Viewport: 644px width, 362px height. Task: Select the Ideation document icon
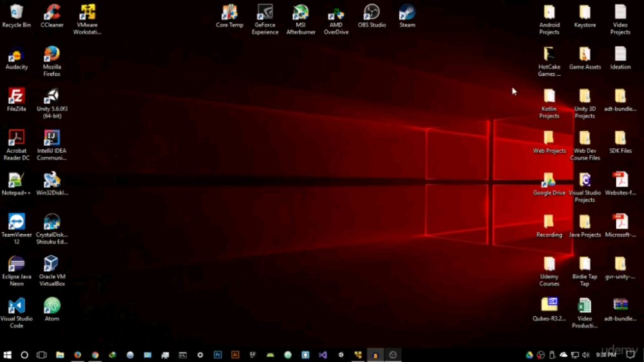620,59
